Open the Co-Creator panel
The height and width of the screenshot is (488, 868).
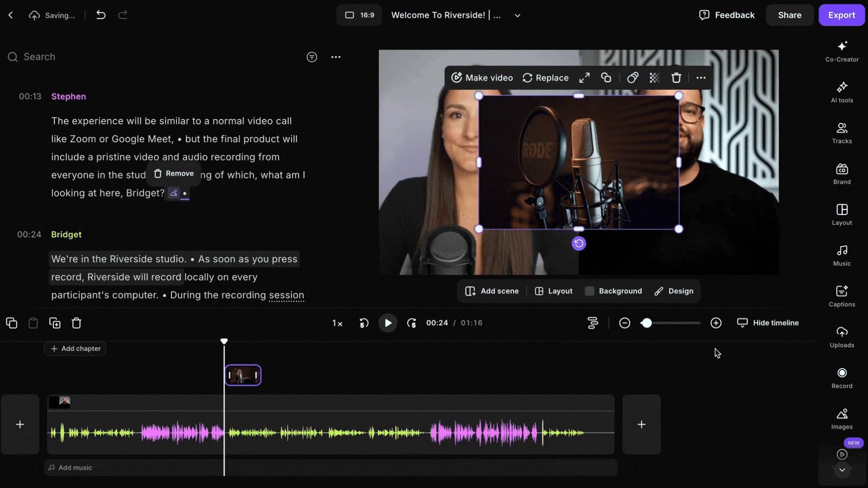[841, 51]
